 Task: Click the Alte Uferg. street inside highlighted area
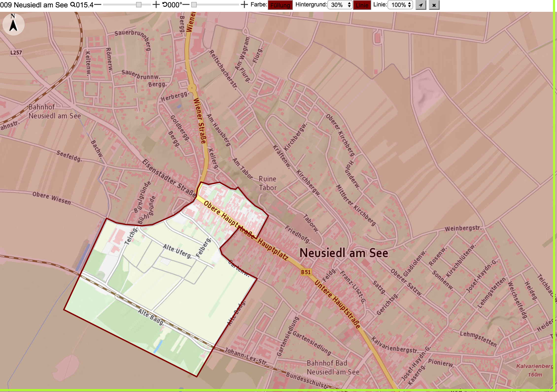coord(177,251)
